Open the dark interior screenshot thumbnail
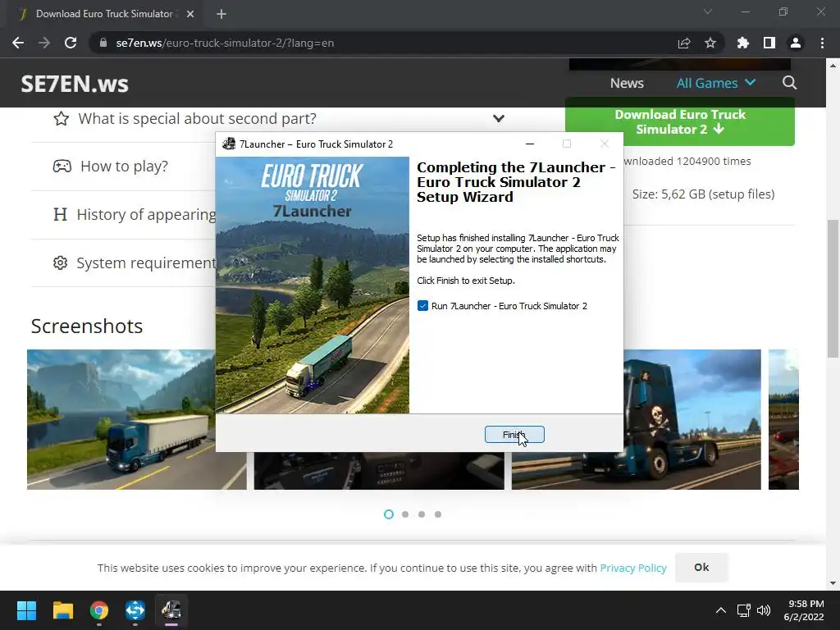 tap(379, 470)
